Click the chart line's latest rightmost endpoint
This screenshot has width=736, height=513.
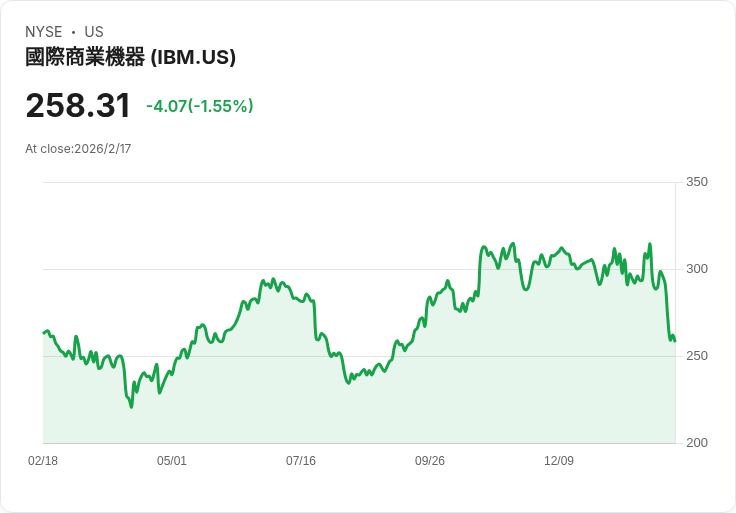tap(675, 341)
